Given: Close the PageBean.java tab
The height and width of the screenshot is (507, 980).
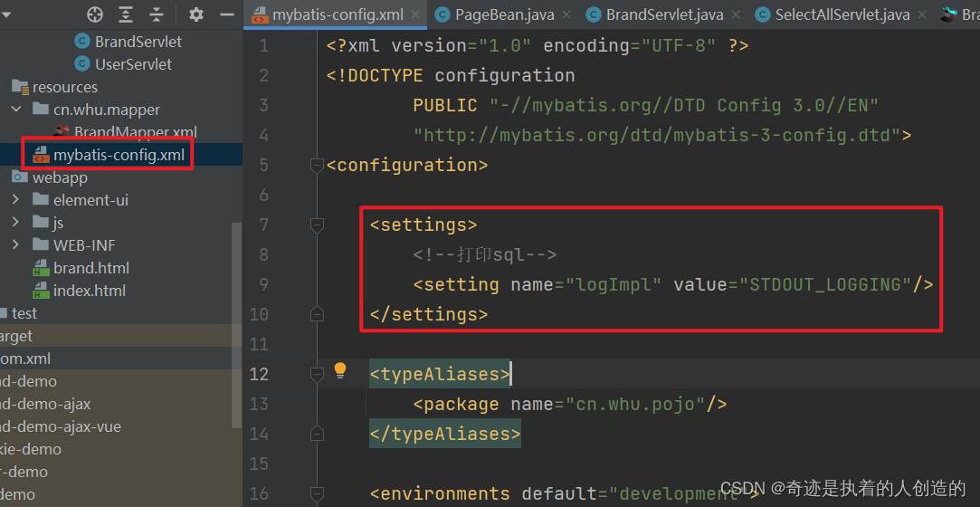Looking at the screenshot, I should coord(568,15).
